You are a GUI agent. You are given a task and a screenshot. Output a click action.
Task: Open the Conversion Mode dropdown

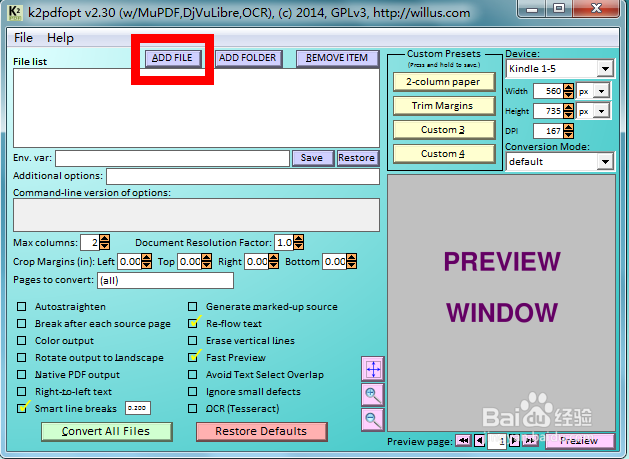[x=605, y=162]
